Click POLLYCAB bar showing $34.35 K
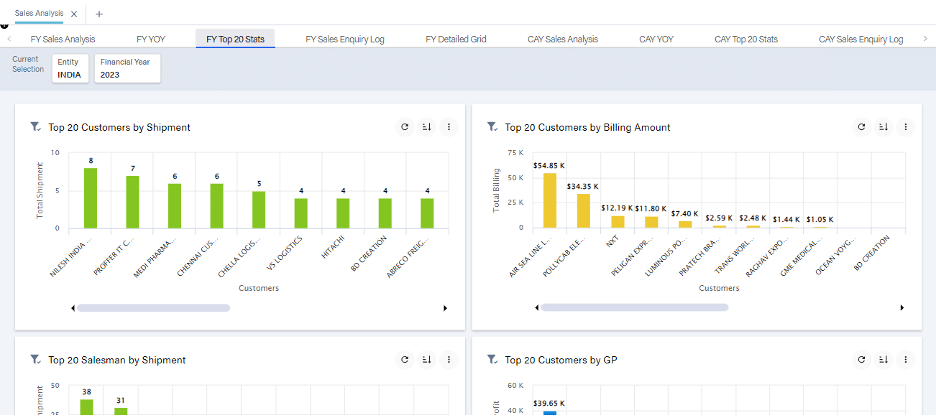Image resolution: width=936 pixels, height=418 pixels. click(x=583, y=211)
